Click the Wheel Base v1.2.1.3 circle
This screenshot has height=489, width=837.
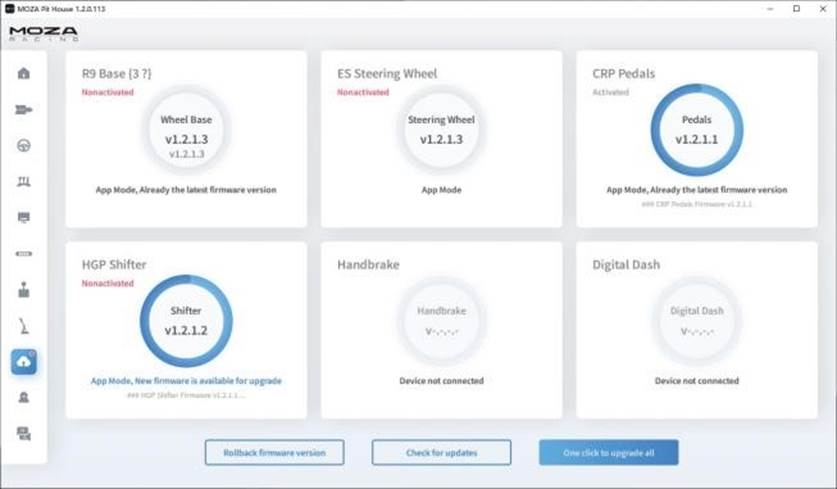[186, 131]
